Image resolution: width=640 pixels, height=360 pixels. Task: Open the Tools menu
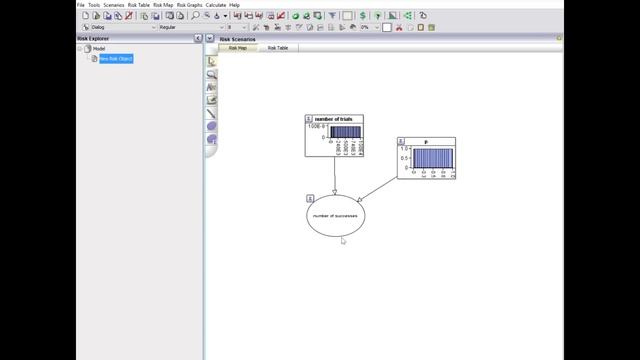click(x=94, y=5)
